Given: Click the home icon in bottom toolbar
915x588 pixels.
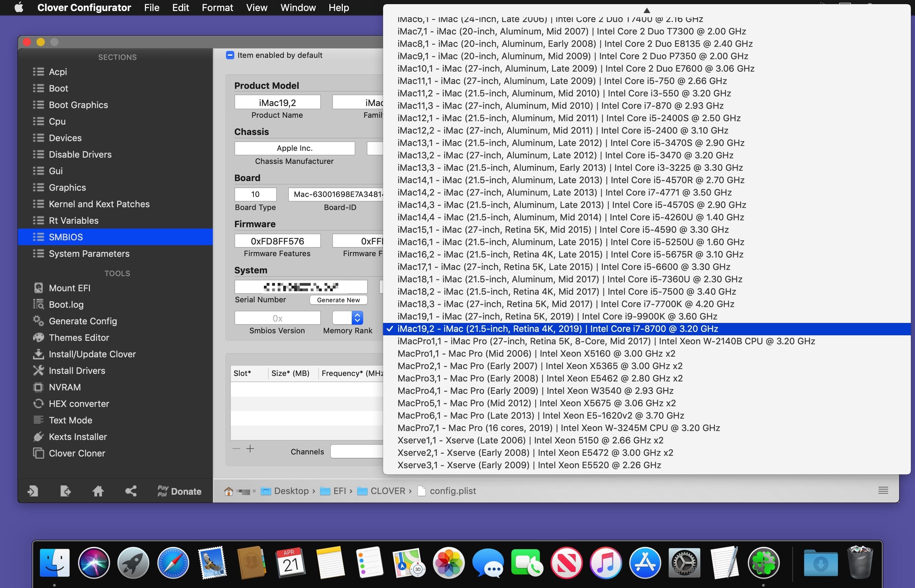Looking at the screenshot, I should 98,491.
